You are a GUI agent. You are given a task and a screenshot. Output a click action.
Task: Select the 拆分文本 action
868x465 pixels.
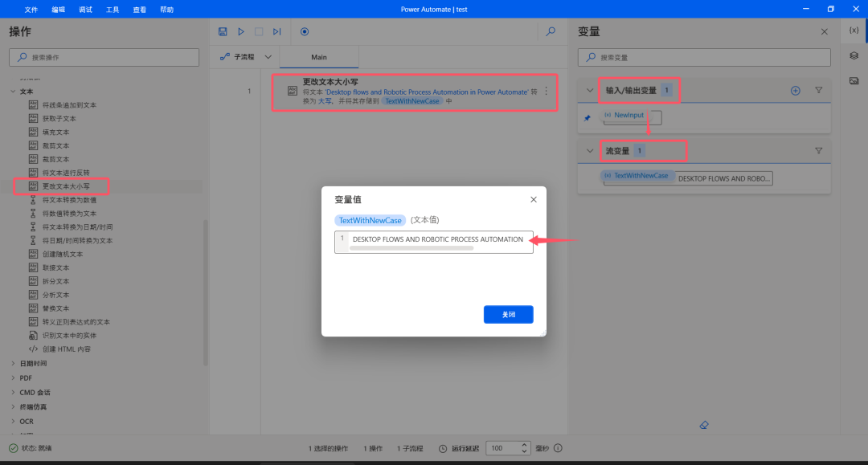pyautogui.click(x=56, y=281)
